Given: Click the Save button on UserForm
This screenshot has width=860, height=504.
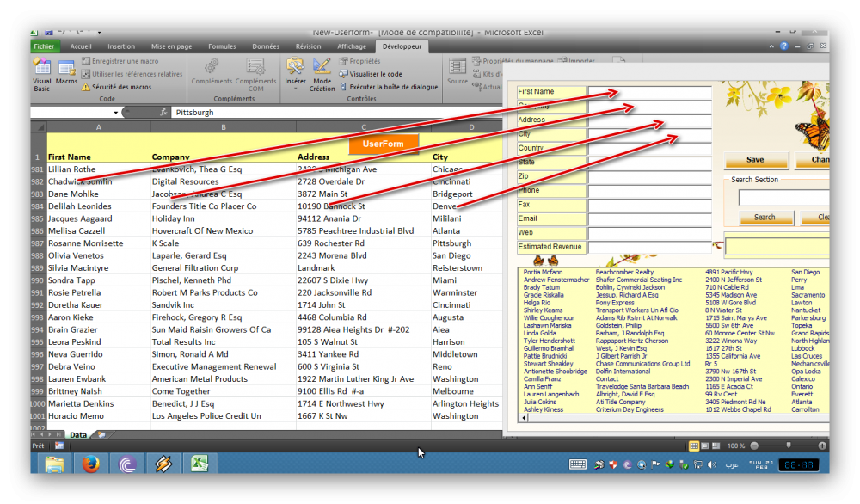Looking at the screenshot, I should click(755, 160).
